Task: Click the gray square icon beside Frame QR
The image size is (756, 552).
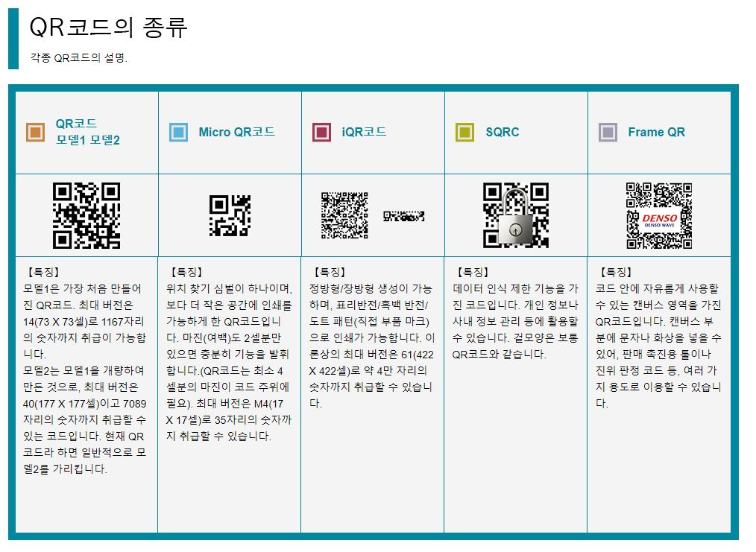Action: (x=608, y=132)
